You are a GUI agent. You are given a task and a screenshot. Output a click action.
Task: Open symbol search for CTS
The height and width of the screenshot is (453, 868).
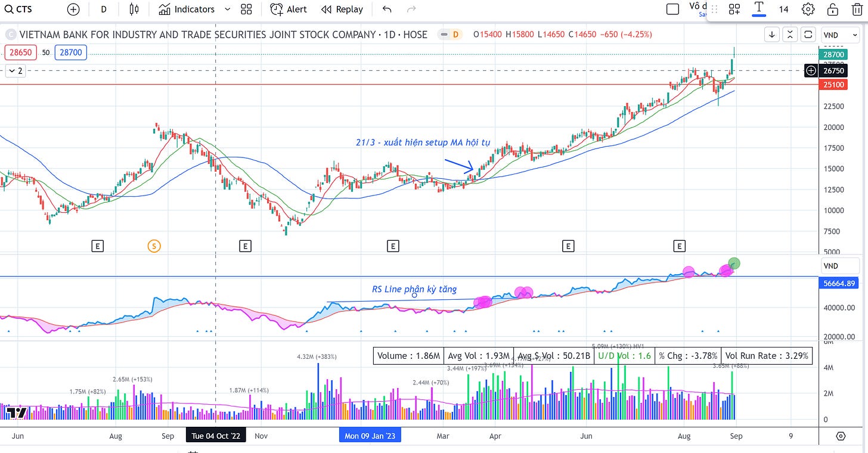point(18,9)
